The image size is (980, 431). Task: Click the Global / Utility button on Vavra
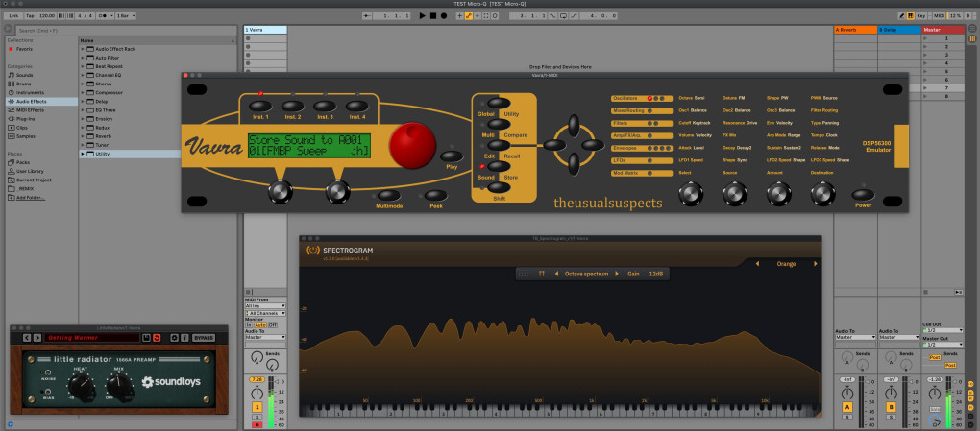pyautogui.click(x=498, y=103)
